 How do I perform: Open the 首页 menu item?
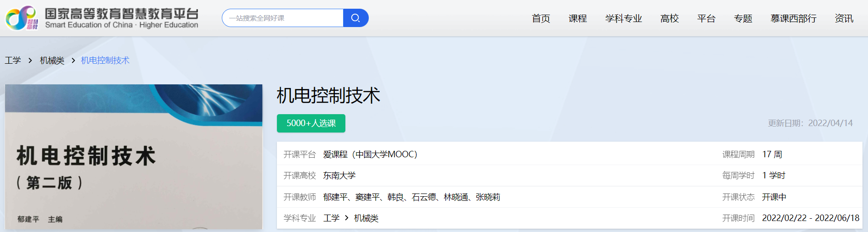coord(541,18)
